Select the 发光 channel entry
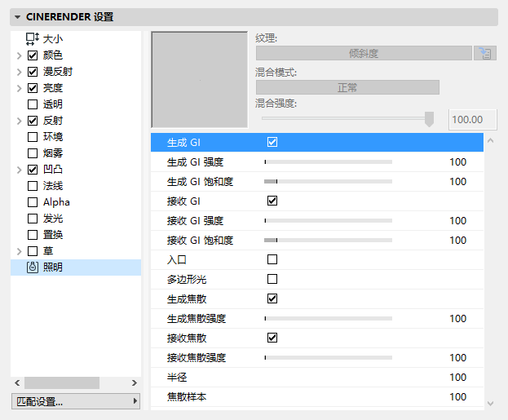Image resolution: width=508 pixels, height=420 pixels. [x=52, y=218]
